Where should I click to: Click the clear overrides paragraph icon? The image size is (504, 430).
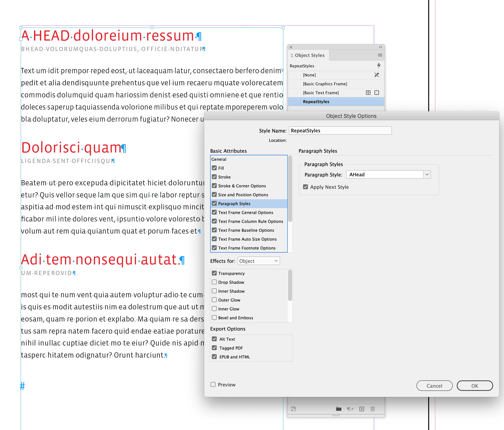click(x=350, y=409)
